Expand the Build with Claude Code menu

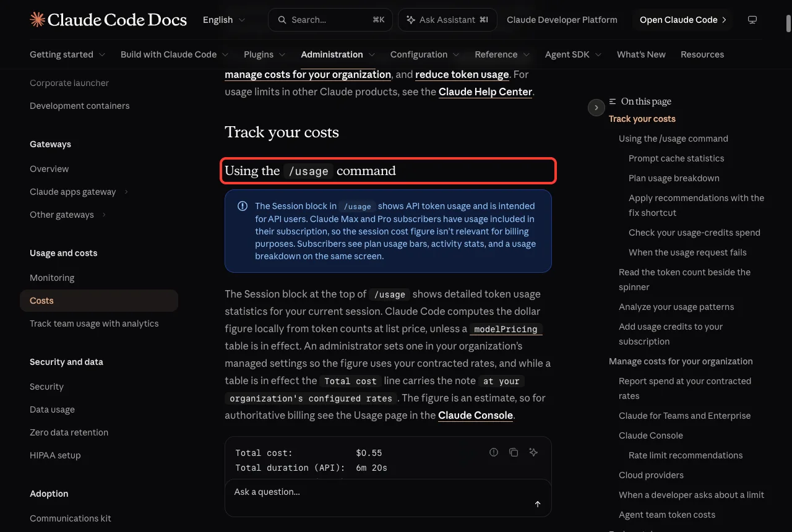click(x=174, y=54)
